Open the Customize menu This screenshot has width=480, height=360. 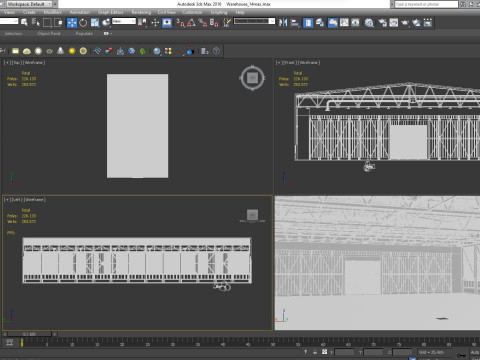coord(192,12)
